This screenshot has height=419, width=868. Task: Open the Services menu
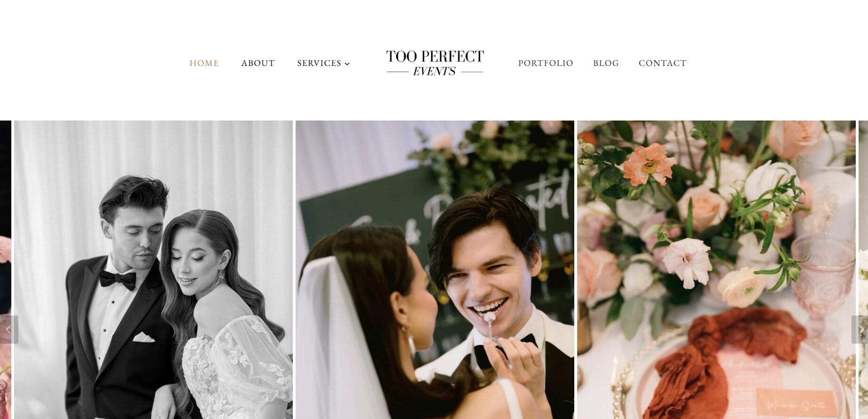319,63
